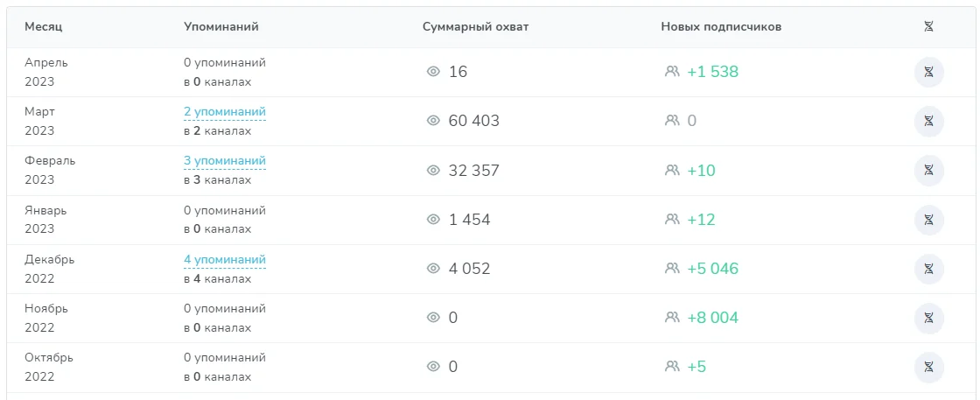Click the DNA icon in the December 2022 row

928,269
